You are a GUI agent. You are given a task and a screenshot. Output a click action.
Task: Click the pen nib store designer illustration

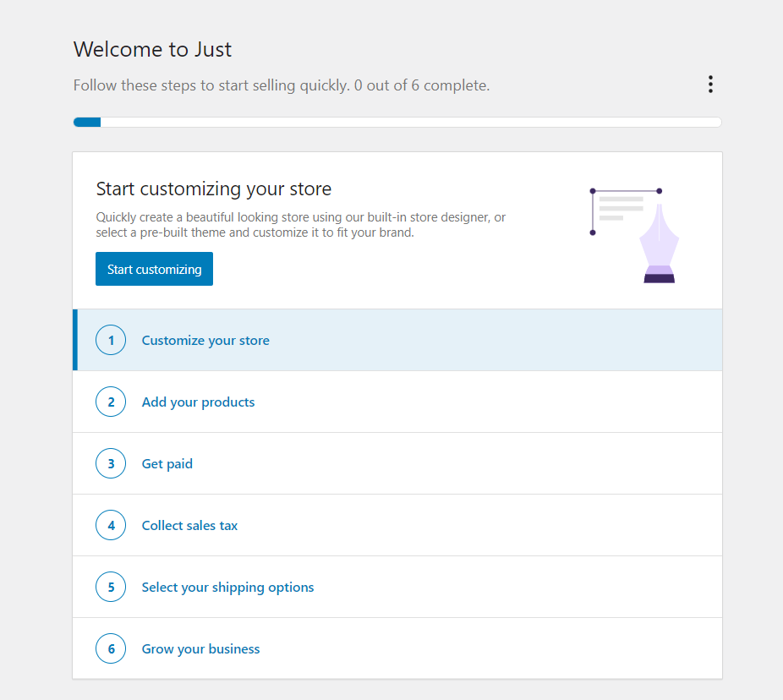coord(634,235)
